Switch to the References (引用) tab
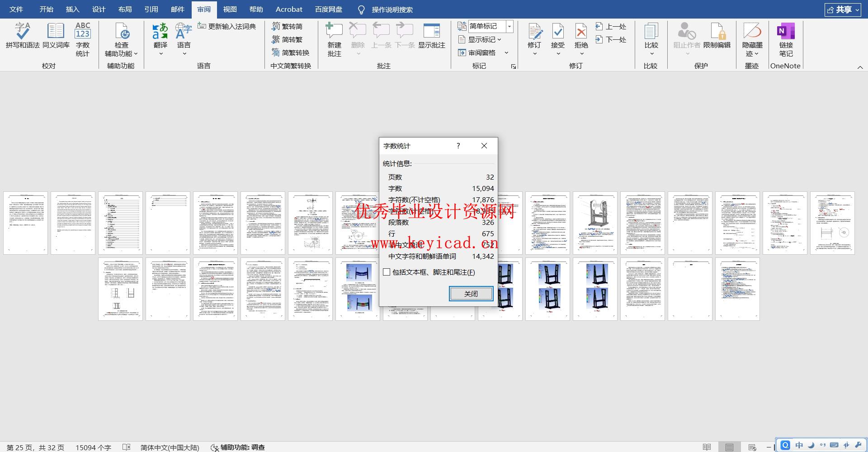The image size is (868, 452). click(x=151, y=10)
